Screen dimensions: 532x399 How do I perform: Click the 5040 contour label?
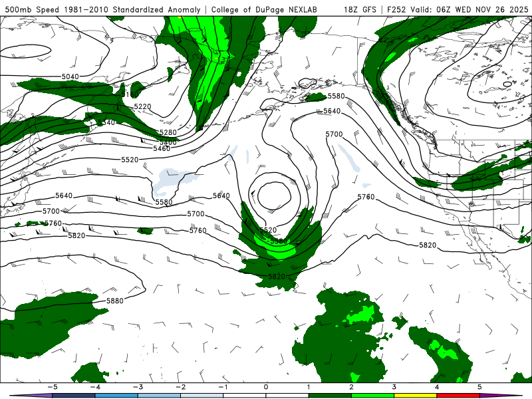click(x=70, y=76)
